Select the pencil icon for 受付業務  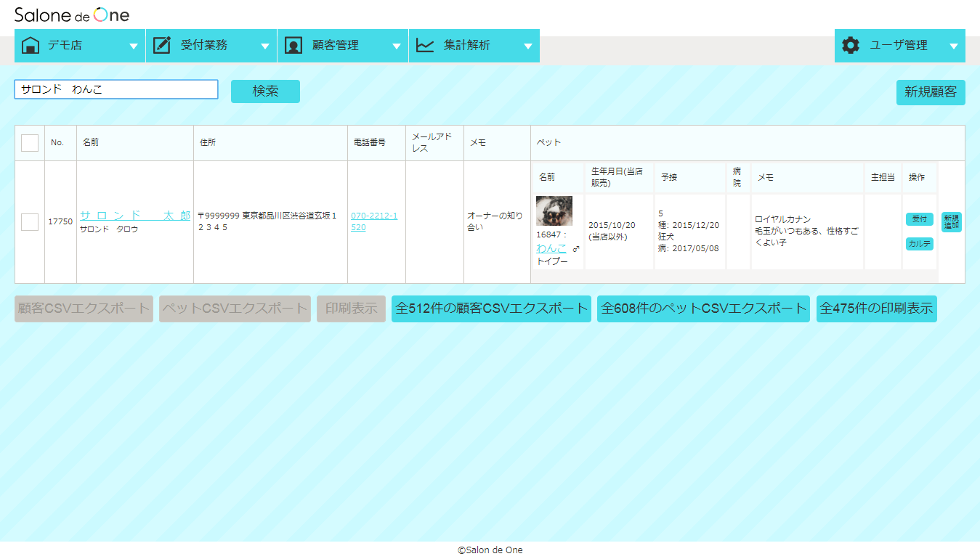161,45
